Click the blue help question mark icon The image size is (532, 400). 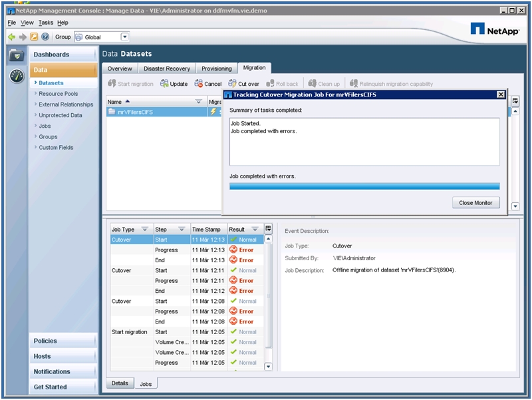point(45,37)
